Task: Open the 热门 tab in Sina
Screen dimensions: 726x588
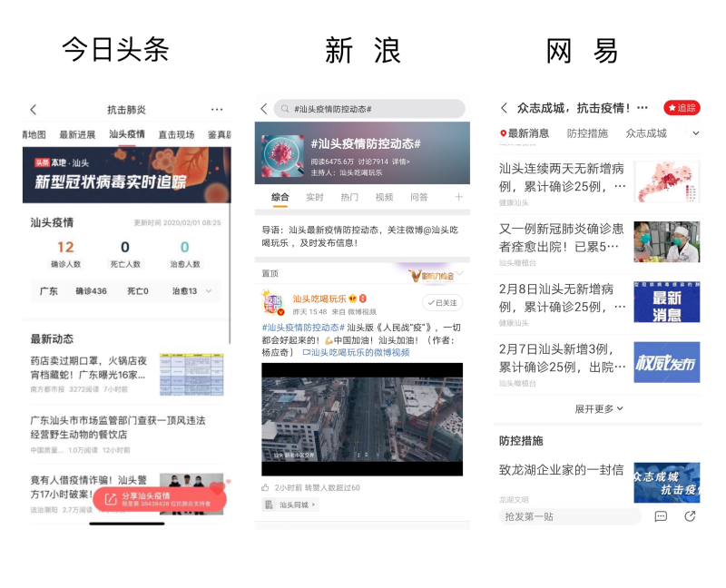Action: coord(349,197)
